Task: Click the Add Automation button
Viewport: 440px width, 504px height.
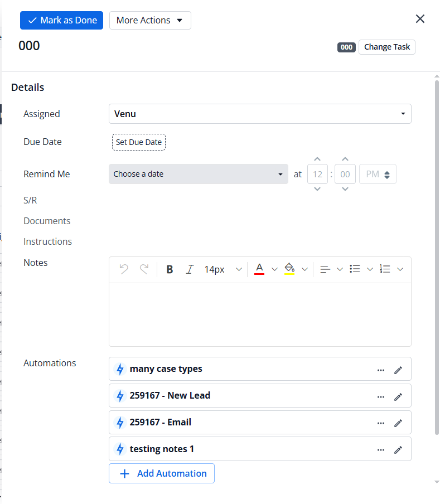Action: click(x=162, y=473)
